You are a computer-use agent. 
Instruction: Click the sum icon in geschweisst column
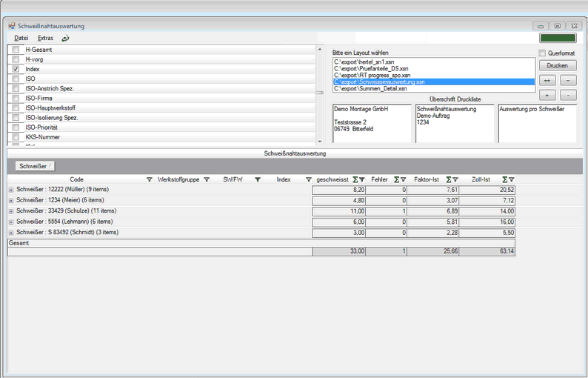coord(355,179)
